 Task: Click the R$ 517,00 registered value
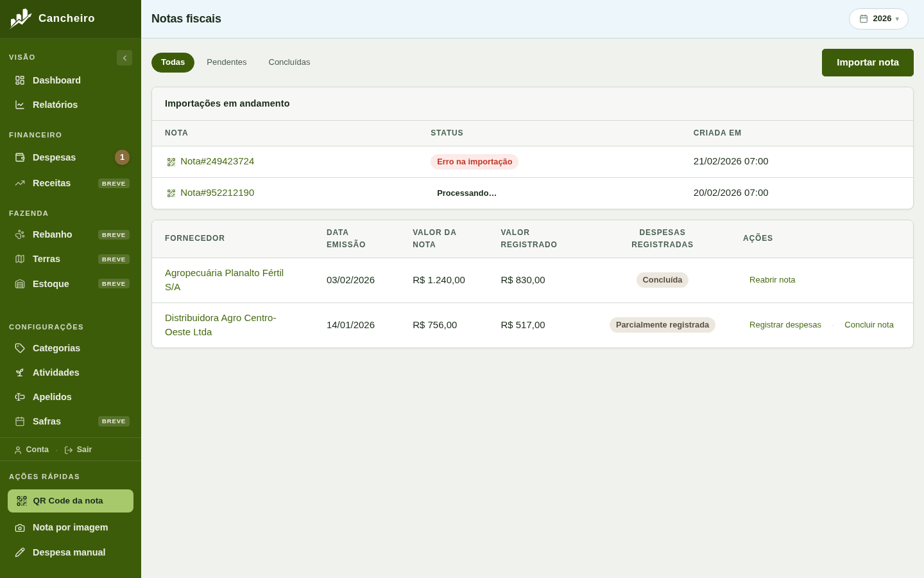click(x=523, y=325)
